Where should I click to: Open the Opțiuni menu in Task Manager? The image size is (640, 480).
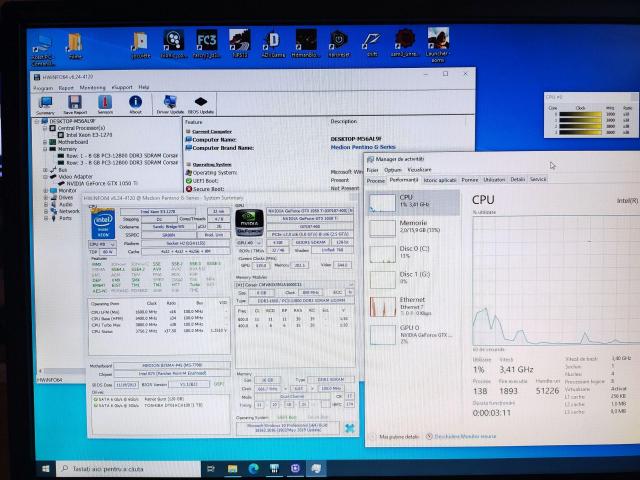pyautogui.click(x=393, y=170)
